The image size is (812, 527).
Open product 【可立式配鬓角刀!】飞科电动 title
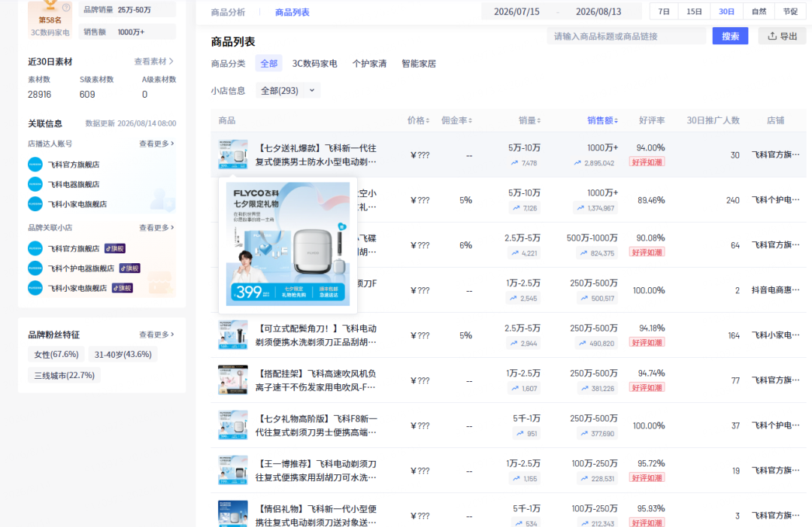(315, 335)
